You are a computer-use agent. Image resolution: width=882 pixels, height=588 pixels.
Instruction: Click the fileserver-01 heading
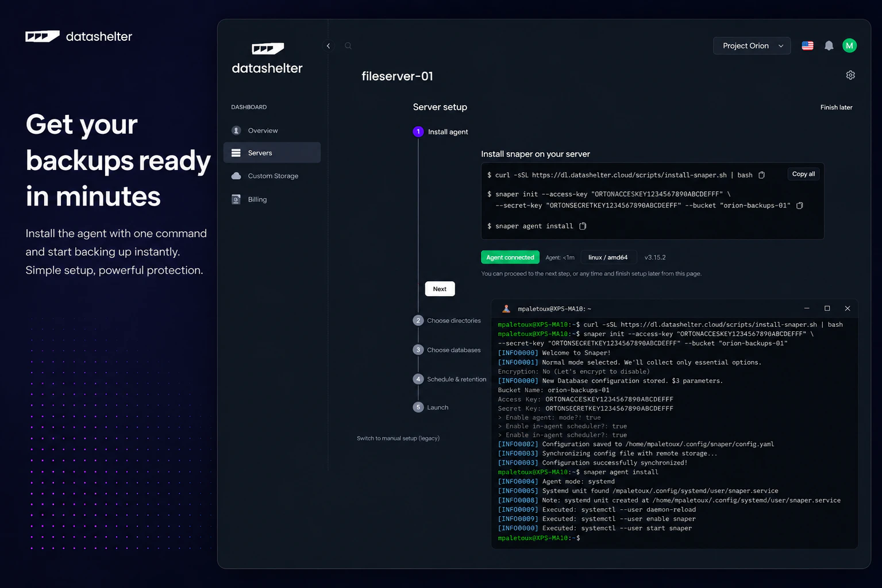pyautogui.click(x=397, y=76)
